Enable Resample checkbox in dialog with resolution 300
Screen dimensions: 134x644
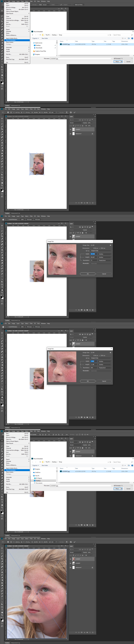pyautogui.click(x=81, y=371)
